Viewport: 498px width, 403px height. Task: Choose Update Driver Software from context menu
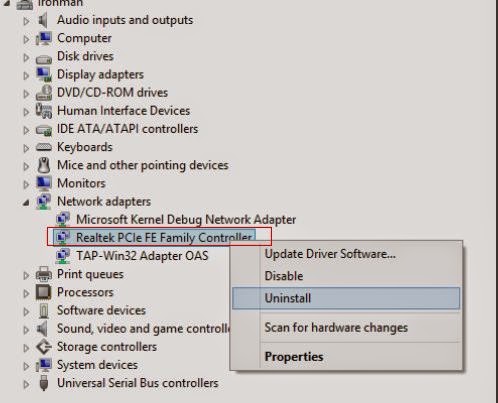coord(346,254)
